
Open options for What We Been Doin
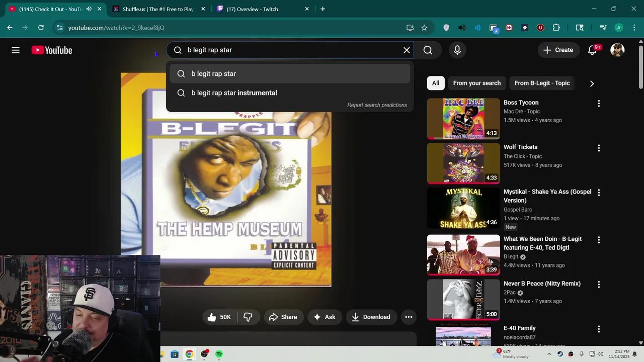point(599,240)
